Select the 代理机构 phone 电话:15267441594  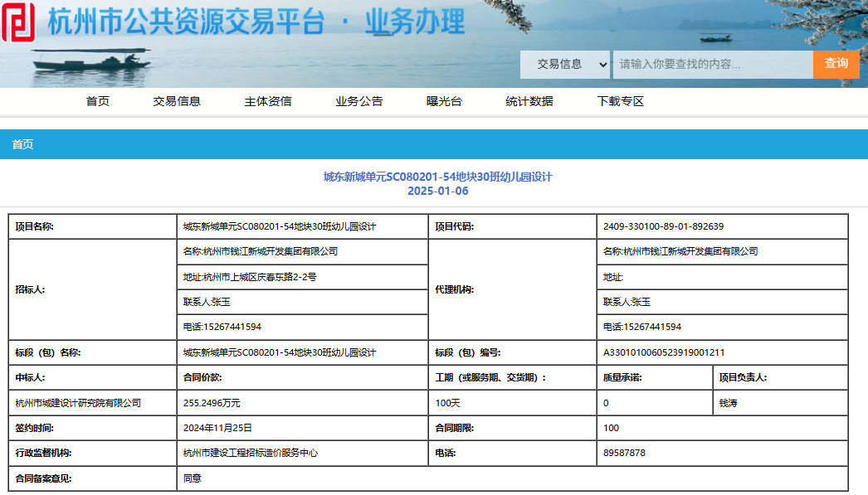click(x=642, y=327)
